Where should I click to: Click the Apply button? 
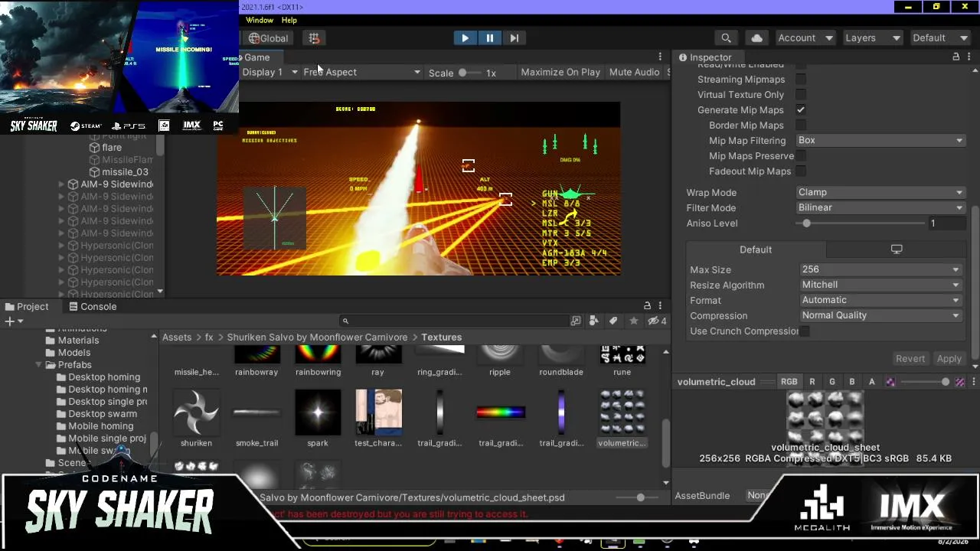tap(949, 359)
